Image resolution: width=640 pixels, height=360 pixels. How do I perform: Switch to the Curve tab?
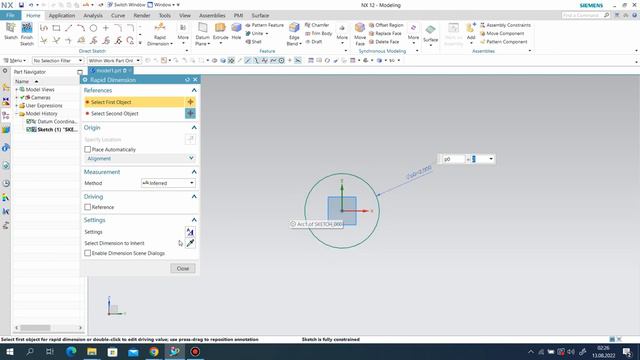click(118, 16)
